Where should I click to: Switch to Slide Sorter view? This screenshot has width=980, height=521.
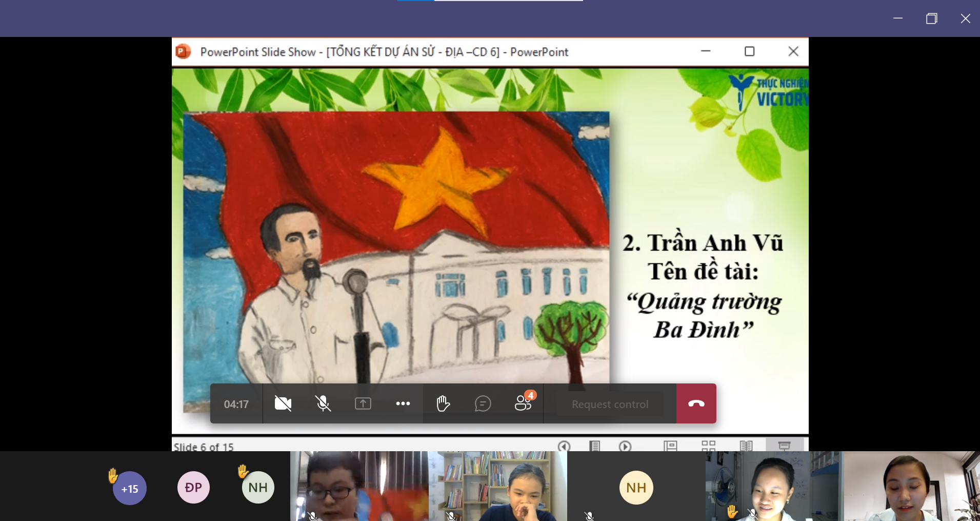(x=708, y=446)
